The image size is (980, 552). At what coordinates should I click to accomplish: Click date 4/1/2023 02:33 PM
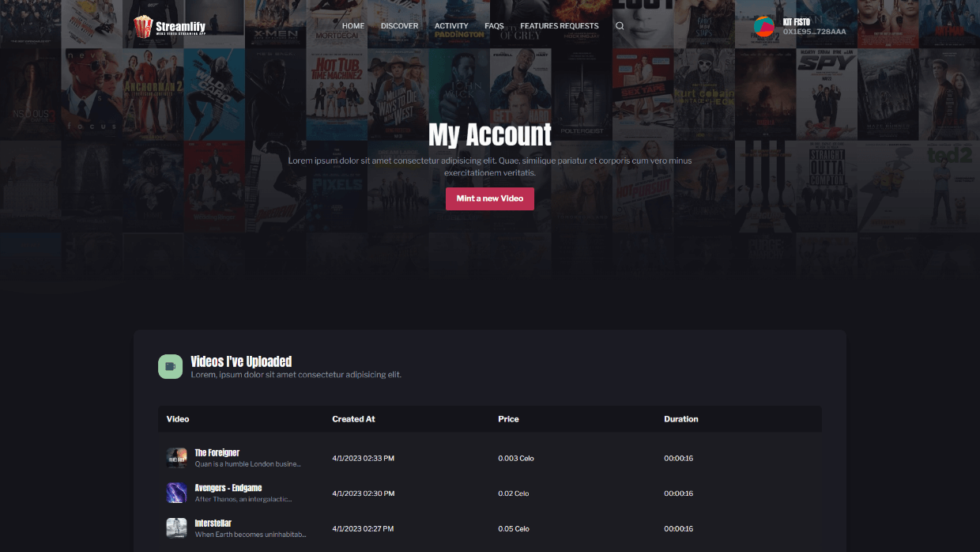pyautogui.click(x=364, y=459)
